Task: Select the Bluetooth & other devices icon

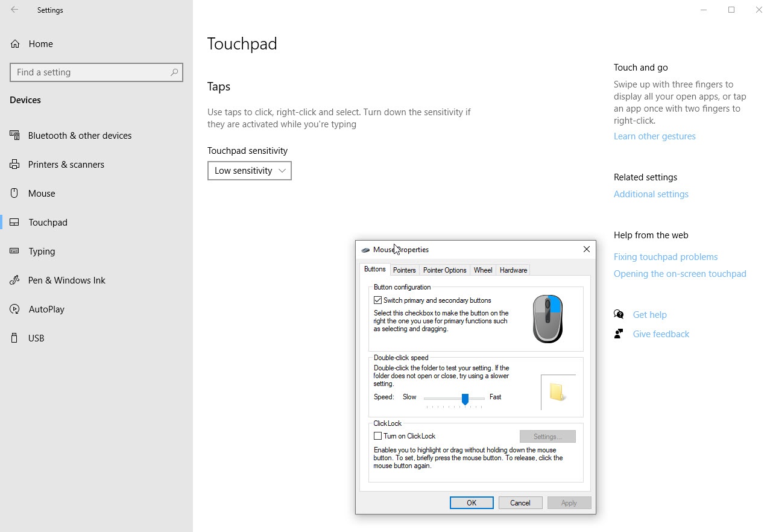Action: coord(14,135)
